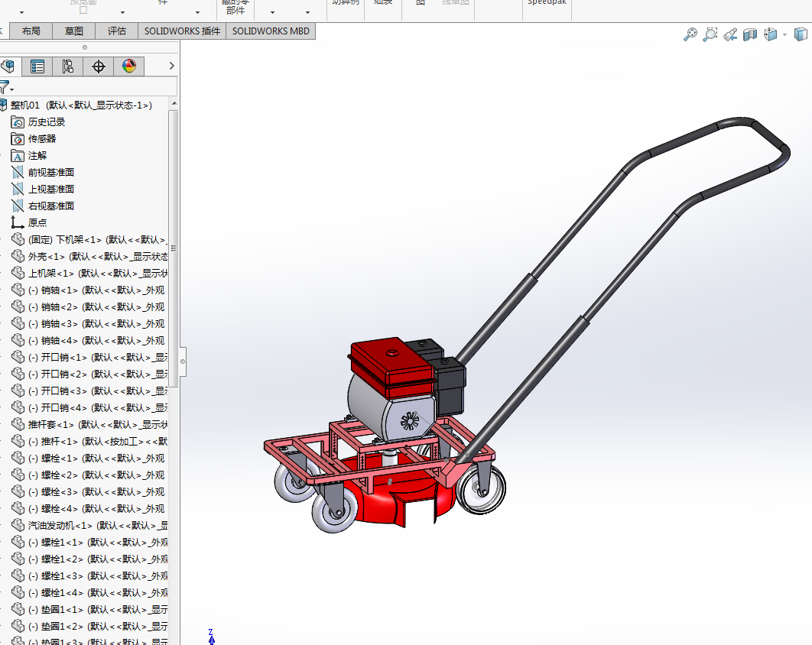Click the feature tree scroll-up arrow
This screenshot has width=812, height=645.
coord(174,103)
